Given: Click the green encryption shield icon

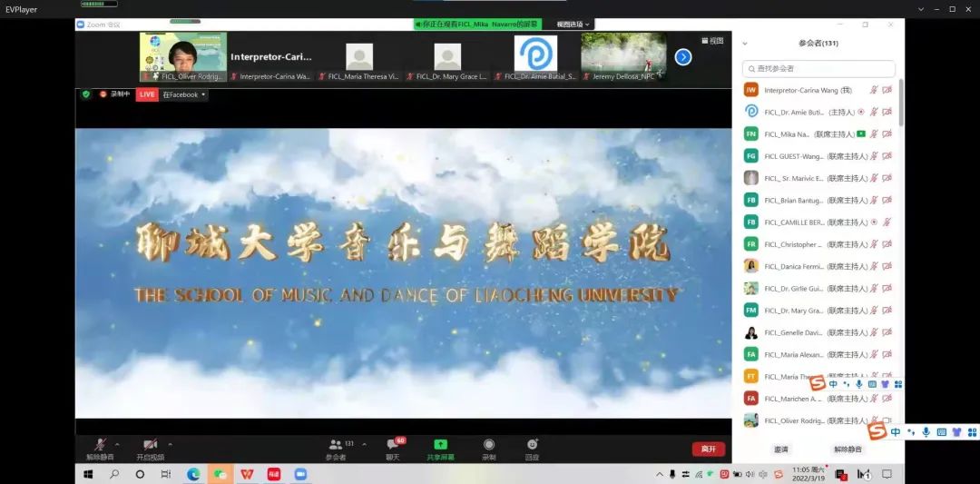Looking at the screenshot, I should pos(86,94).
